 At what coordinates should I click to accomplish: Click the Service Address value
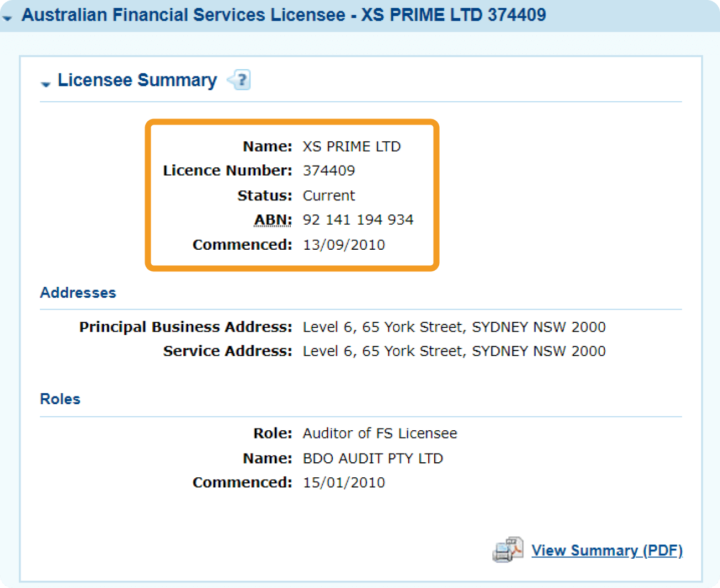tap(454, 351)
